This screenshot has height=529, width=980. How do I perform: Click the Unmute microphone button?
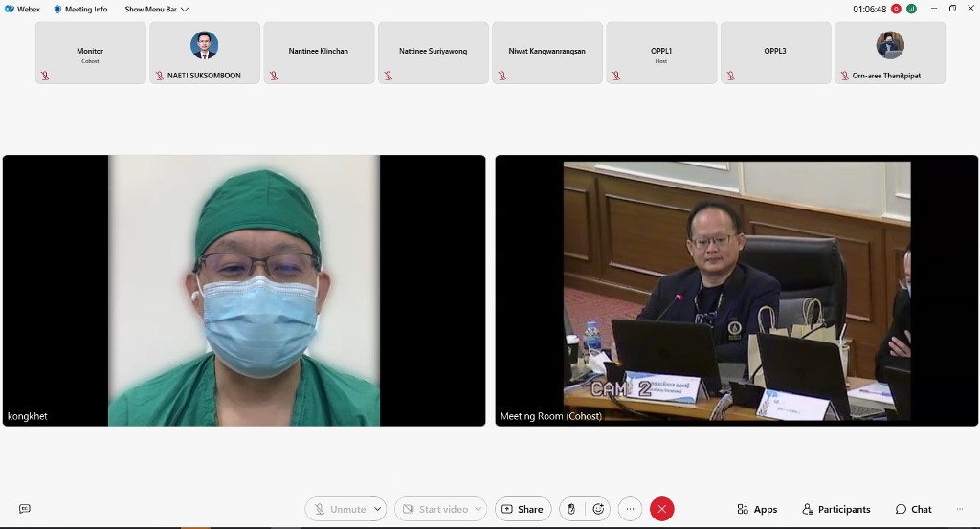coord(339,509)
